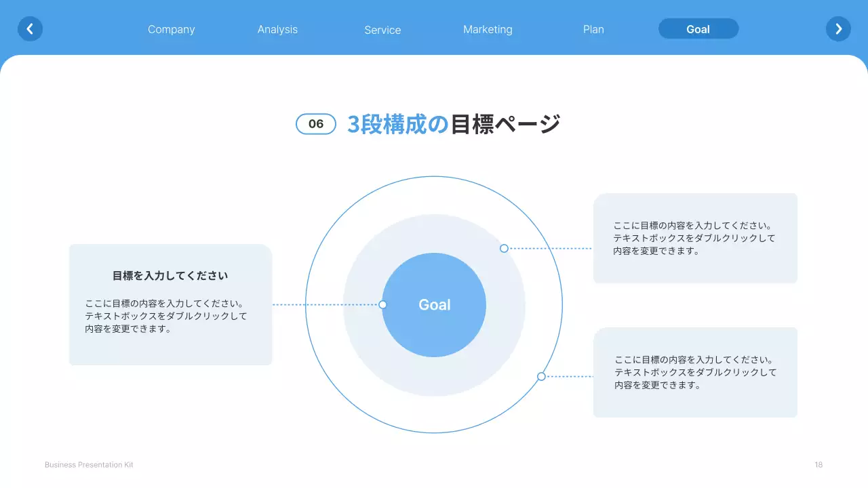
Task: Click the connector dot left of the Goal circle
Action: pyautogui.click(x=384, y=304)
